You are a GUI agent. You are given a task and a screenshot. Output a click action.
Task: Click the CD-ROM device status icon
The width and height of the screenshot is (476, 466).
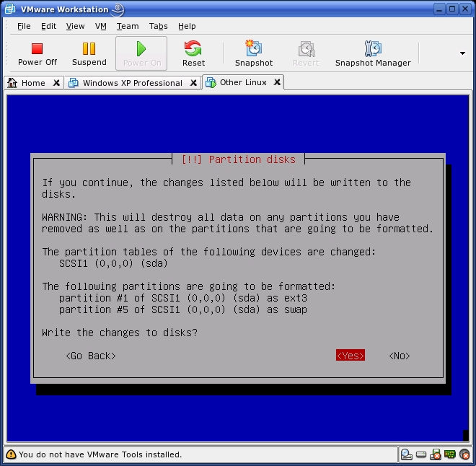pyautogui.click(x=407, y=454)
